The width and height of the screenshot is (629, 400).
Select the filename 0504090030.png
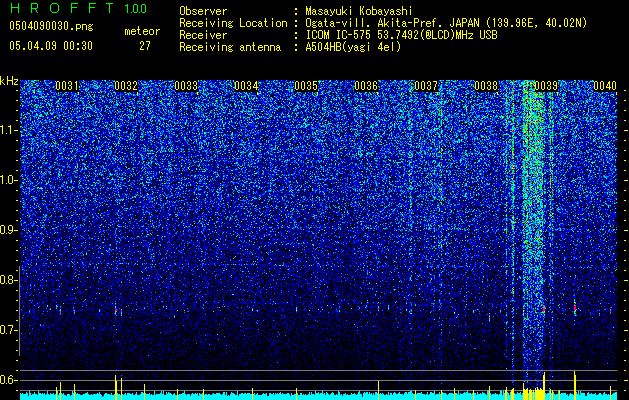[x=51, y=26]
